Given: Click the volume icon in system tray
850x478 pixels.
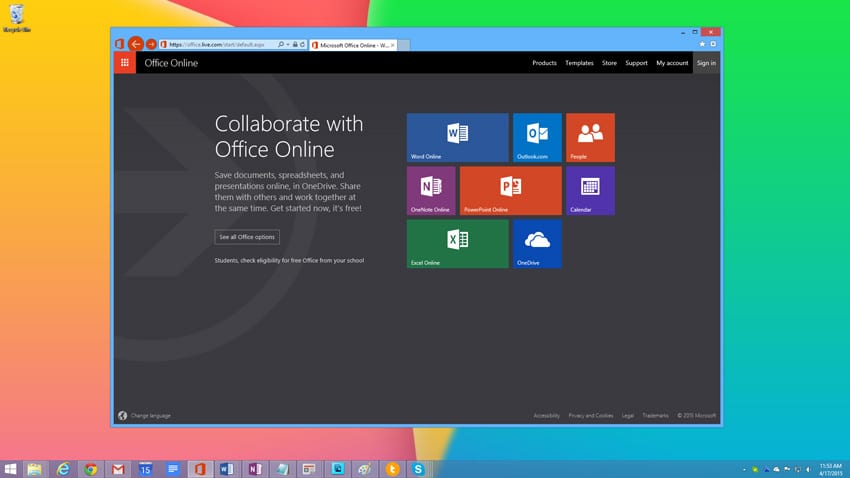Looking at the screenshot, I should click(x=808, y=469).
